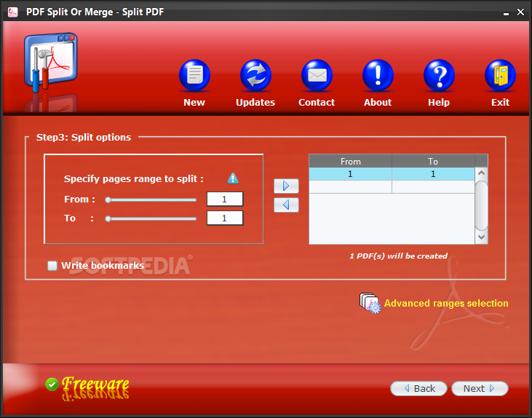Click the New label in toolbar

[x=194, y=102]
